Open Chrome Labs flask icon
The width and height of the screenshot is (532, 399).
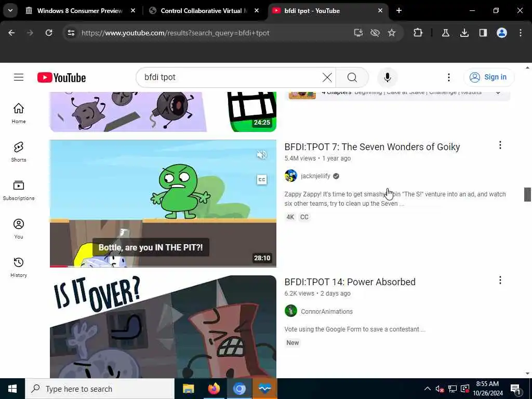(445, 33)
